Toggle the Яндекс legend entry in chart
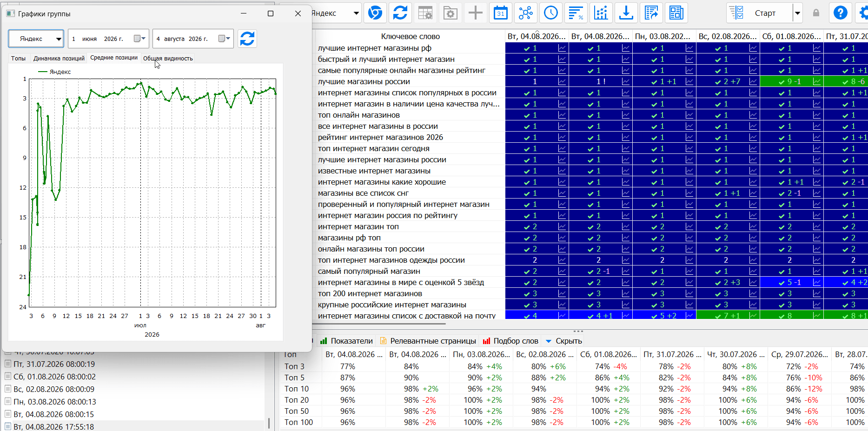This screenshot has height=431, width=868. pos(54,72)
